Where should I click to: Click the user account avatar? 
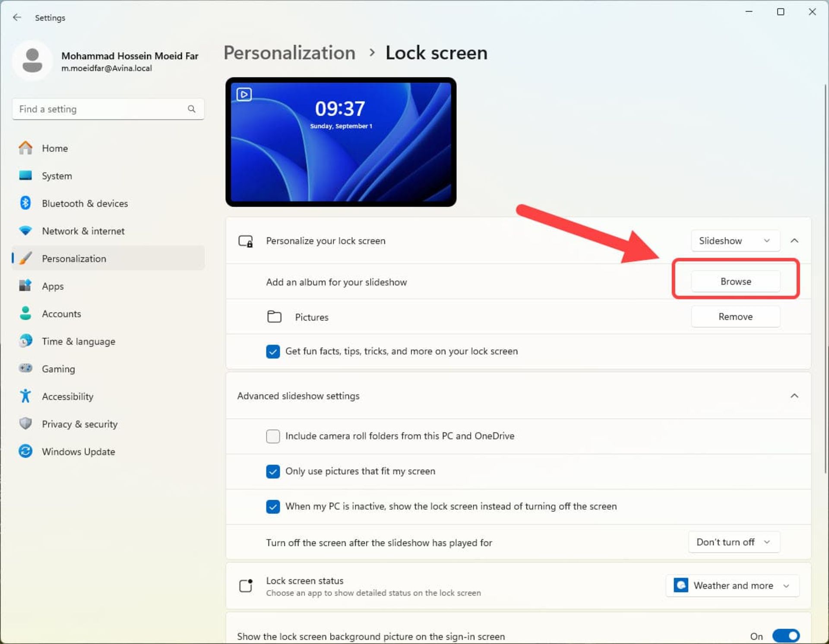tap(32, 60)
